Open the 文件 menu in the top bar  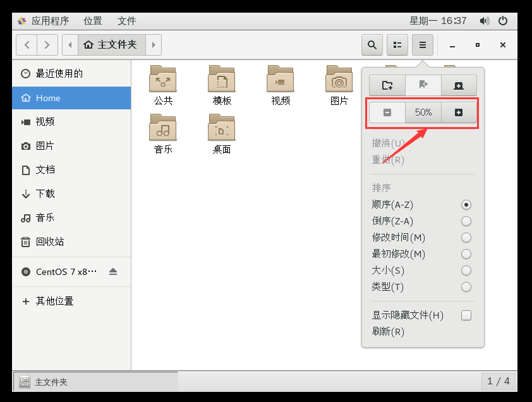click(126, 20)
